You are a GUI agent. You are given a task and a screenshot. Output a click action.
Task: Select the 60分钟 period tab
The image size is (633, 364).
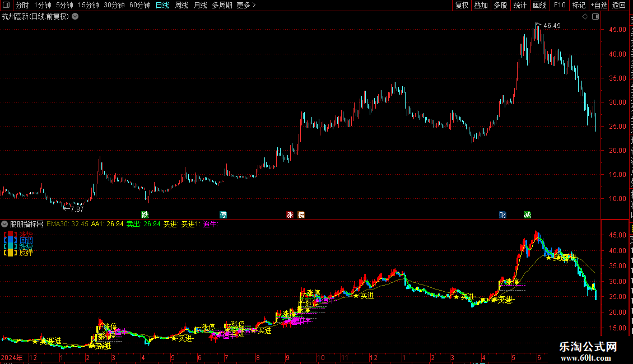coord(140,5)
